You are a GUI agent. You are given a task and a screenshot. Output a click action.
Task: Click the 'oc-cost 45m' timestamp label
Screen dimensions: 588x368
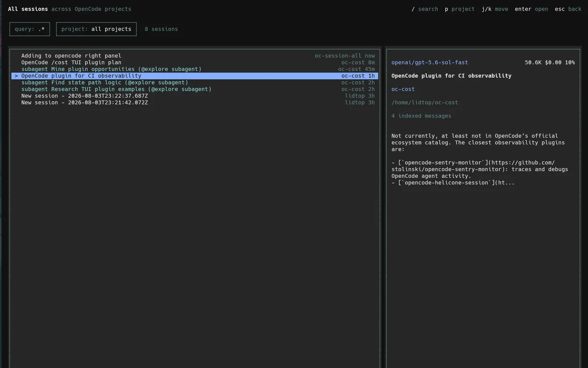[x=356, y=69]
